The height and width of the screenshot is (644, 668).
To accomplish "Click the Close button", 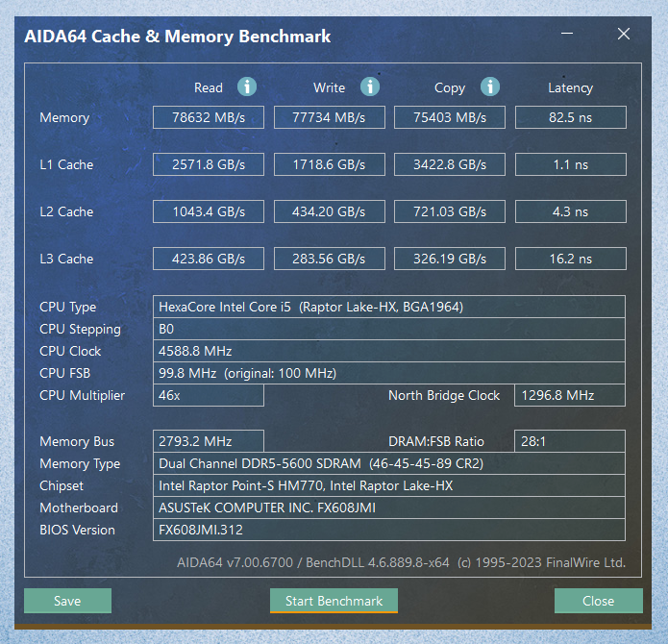I will point(599,601).
